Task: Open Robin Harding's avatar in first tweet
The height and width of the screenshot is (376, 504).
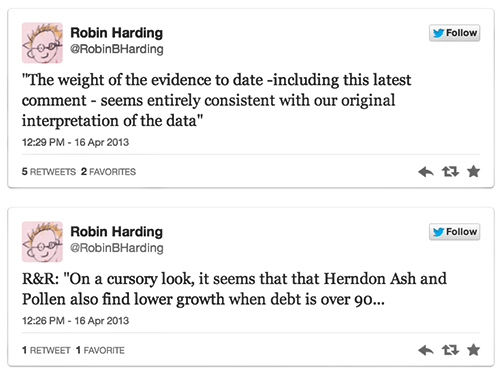Action: point(42,43)
